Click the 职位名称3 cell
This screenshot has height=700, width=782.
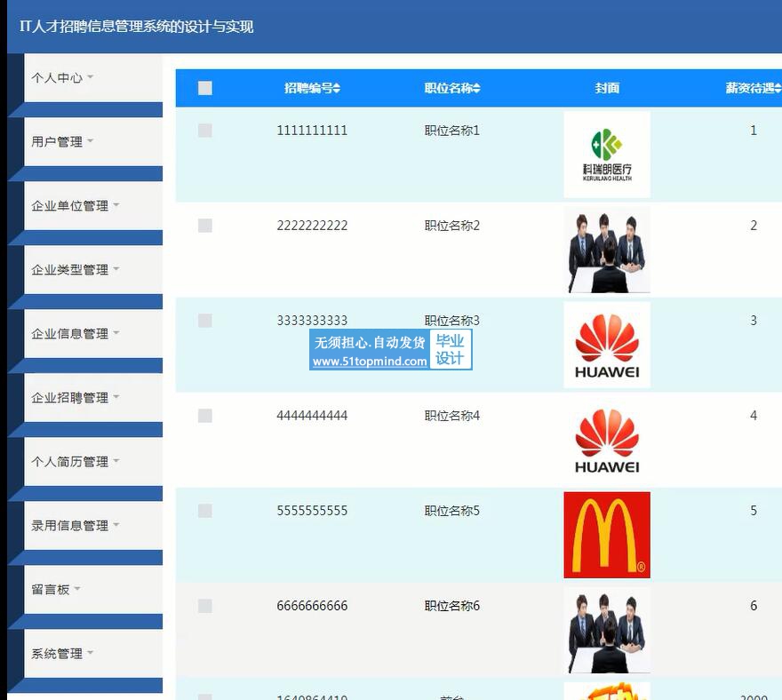[451, 321]
